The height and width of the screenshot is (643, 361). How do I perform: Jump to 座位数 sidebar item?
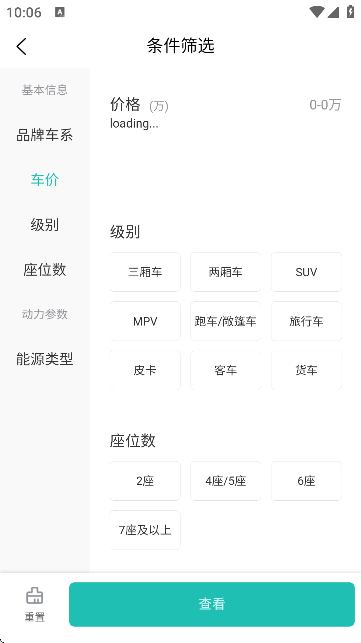[45, 269]
